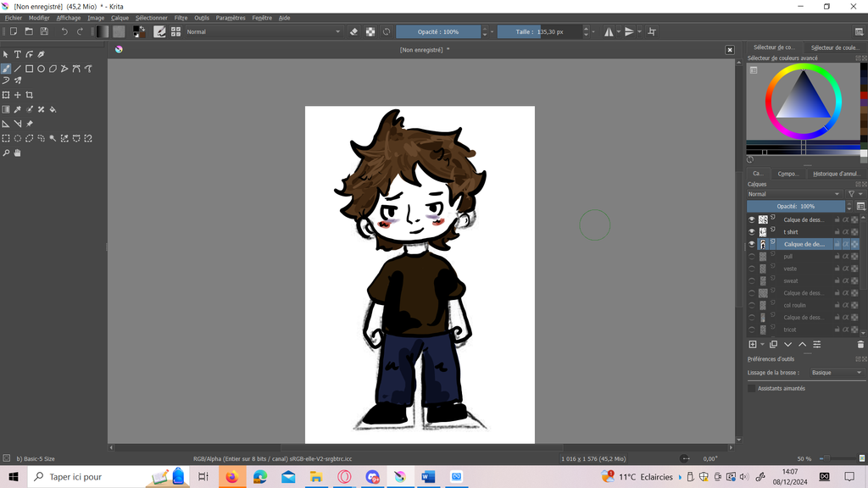Click the Opacité slider in the toolbar
This screenshot has width=868, height=488.
[x=438, y=31]
